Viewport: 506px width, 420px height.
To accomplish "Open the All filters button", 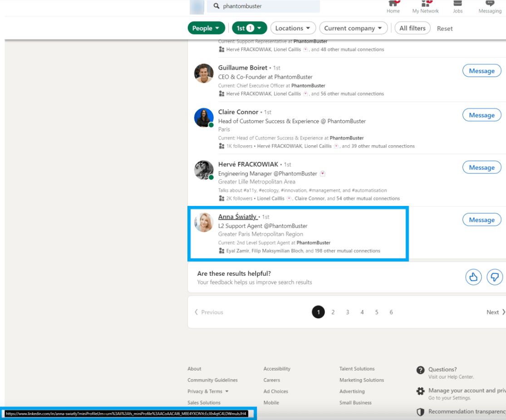I will coord(413,28).
